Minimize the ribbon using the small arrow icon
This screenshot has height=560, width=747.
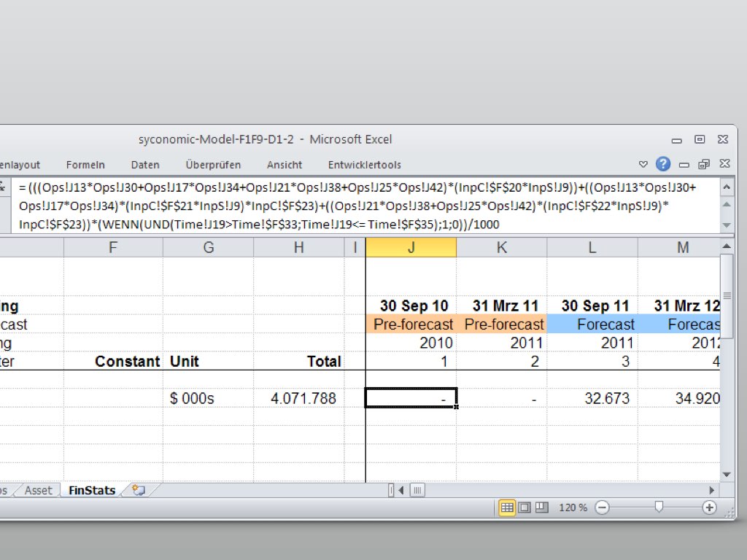[643, 164]
